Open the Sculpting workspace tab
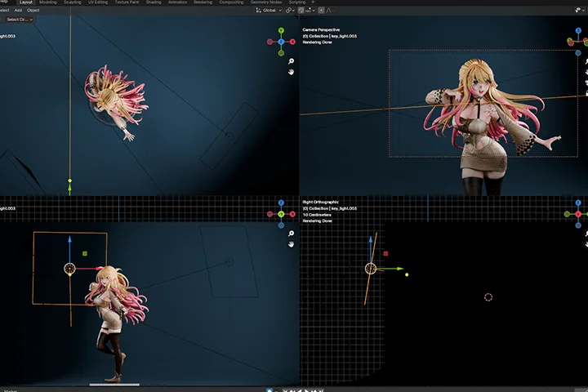Image resolution: width=588 pixels, height=392 pixels. point(73,2)
